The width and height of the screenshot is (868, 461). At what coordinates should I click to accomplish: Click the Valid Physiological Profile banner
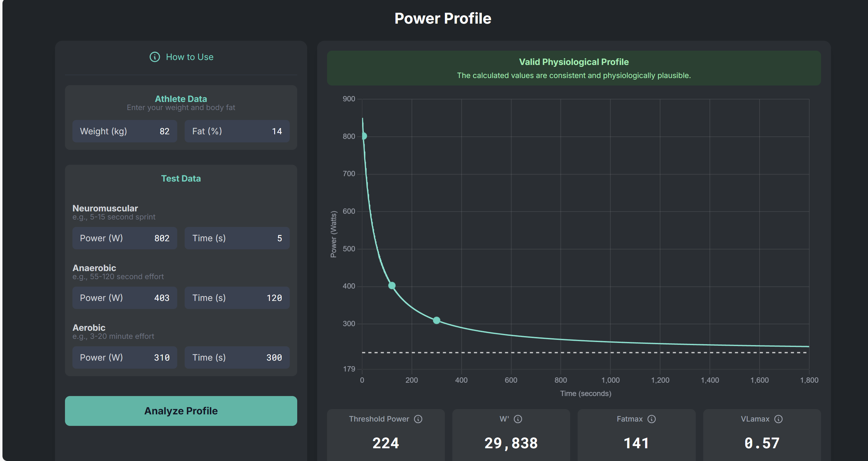pos(574,68)
